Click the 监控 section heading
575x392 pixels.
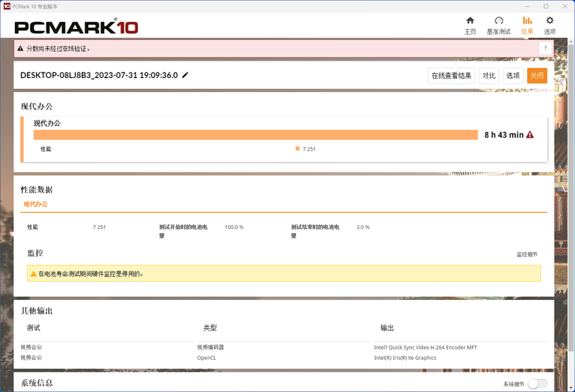pyautogui.click(x=35, y=253)
